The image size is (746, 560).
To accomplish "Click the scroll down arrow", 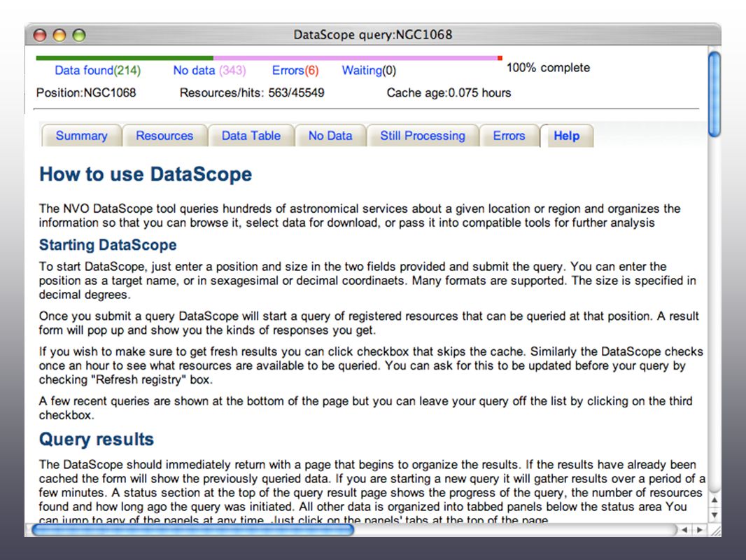I will 714,514.
